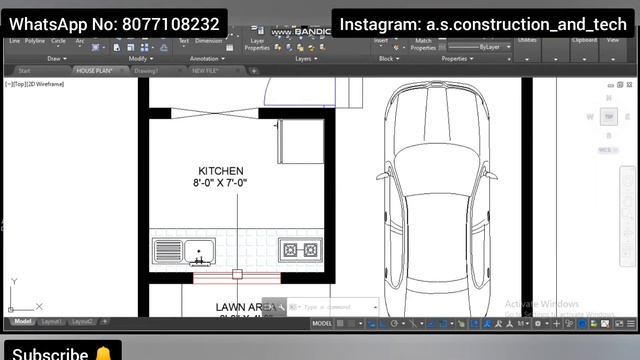Switch to the Model layout tab

[23, 322]
